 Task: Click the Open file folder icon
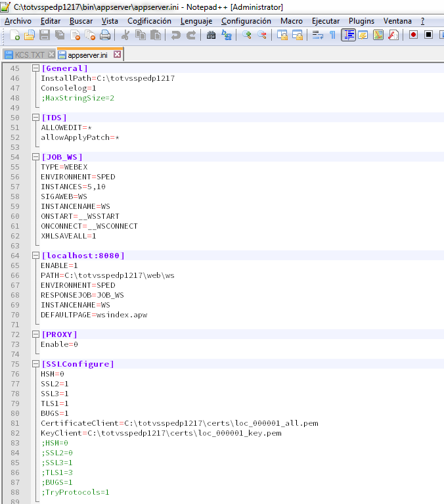click(x=30, y=35)
